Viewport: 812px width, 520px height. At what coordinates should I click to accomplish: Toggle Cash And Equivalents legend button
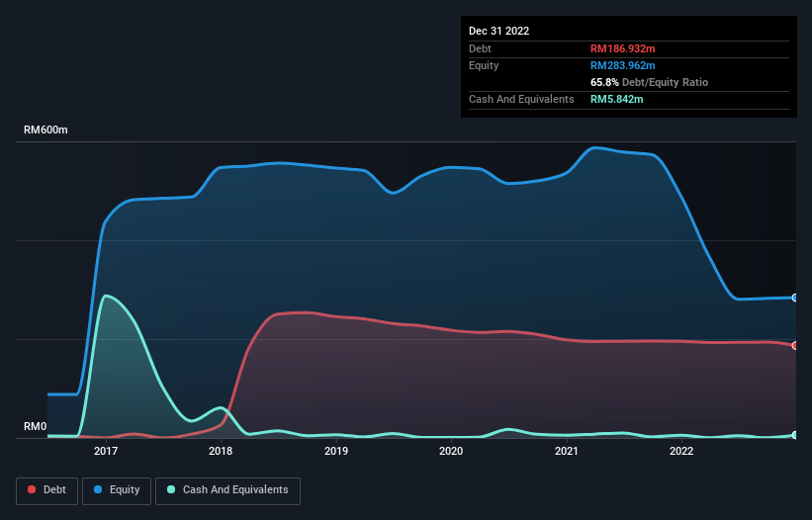227,490
